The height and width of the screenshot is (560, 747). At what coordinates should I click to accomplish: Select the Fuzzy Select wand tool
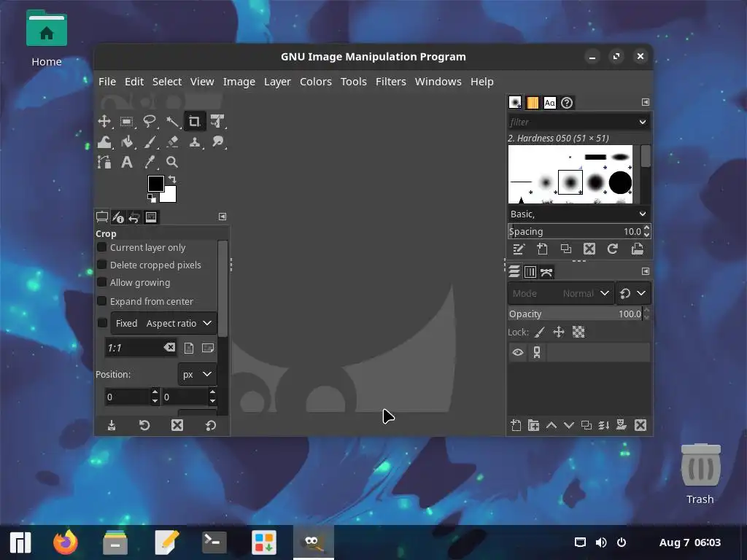(x=172, y=122)
